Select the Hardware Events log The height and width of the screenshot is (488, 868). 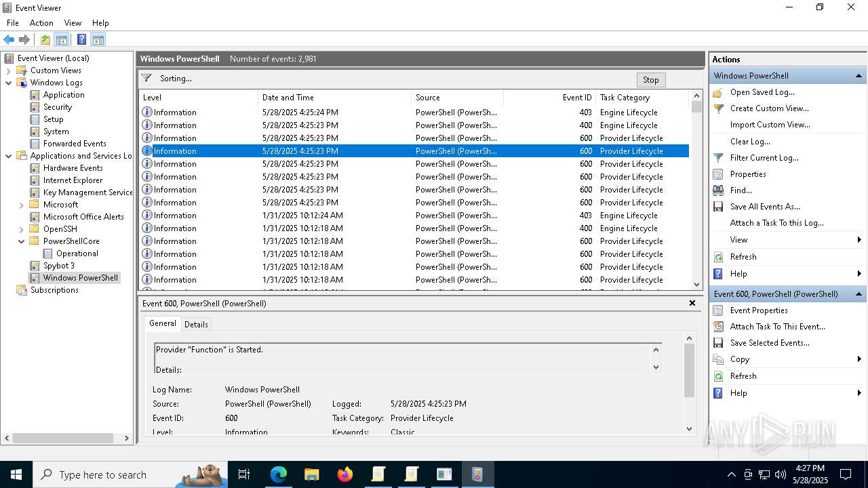(73, 168)
